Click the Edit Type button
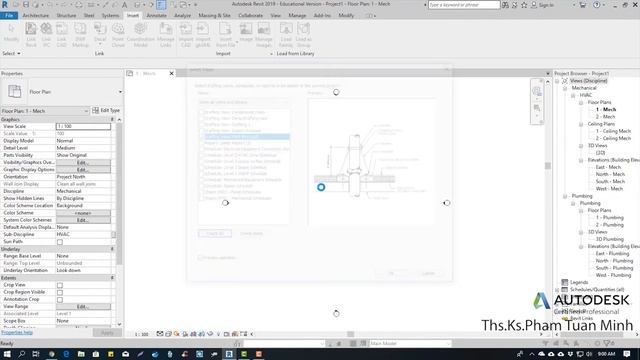The width and height of the screenshot is (640, 360). [106, 111]
